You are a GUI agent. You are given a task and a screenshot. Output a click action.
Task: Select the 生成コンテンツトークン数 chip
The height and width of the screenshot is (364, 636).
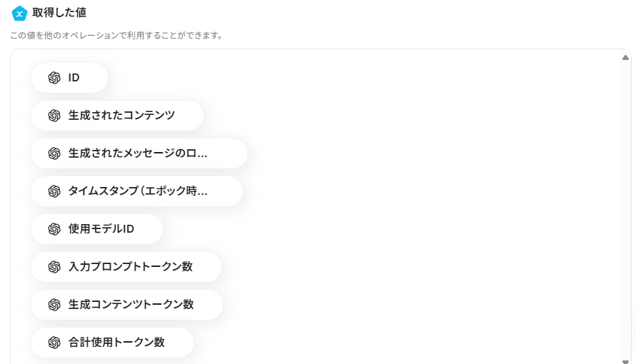tap(127, 305)
